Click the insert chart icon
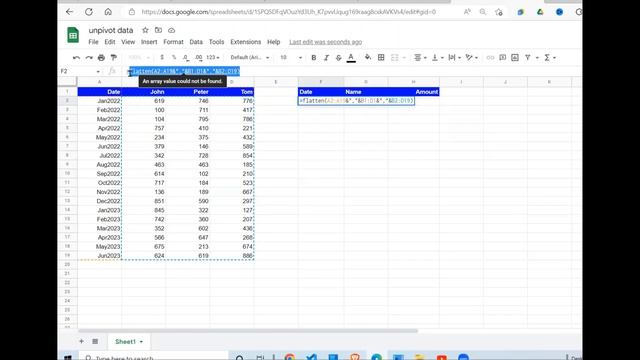 tap(515, 58)
